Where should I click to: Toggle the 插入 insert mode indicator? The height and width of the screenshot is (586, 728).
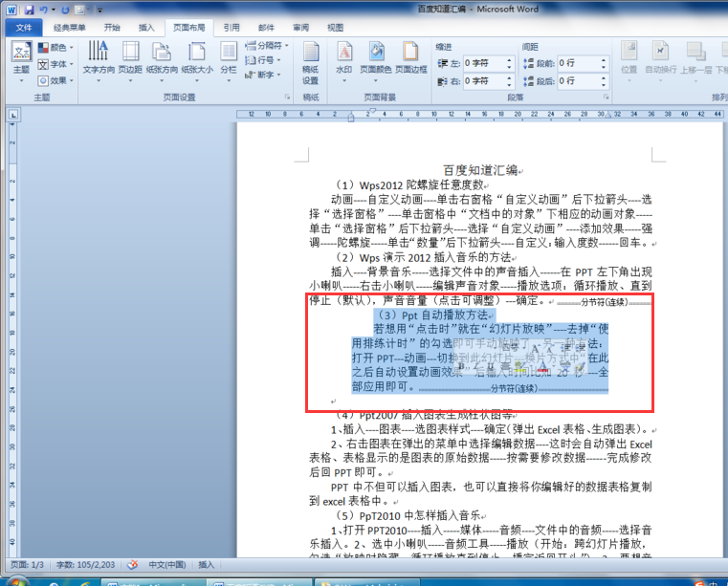[x=206, y=565]
